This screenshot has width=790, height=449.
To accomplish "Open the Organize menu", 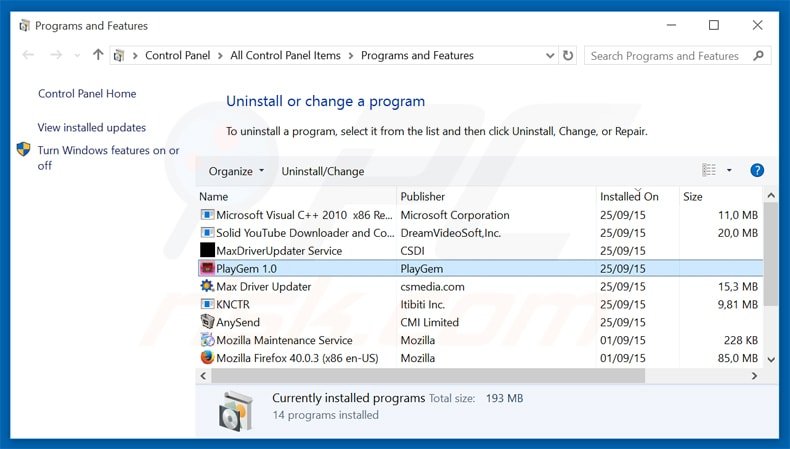I will click(x=236, y=171).
